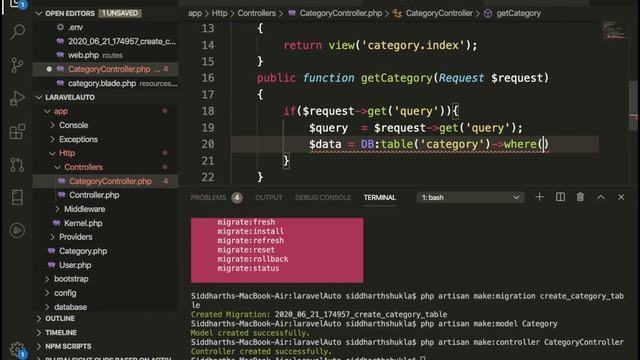Click 'Model created successfully.' terminal line
The width and height of the screenshot is (640, 360).
click(x=250, y=333)
